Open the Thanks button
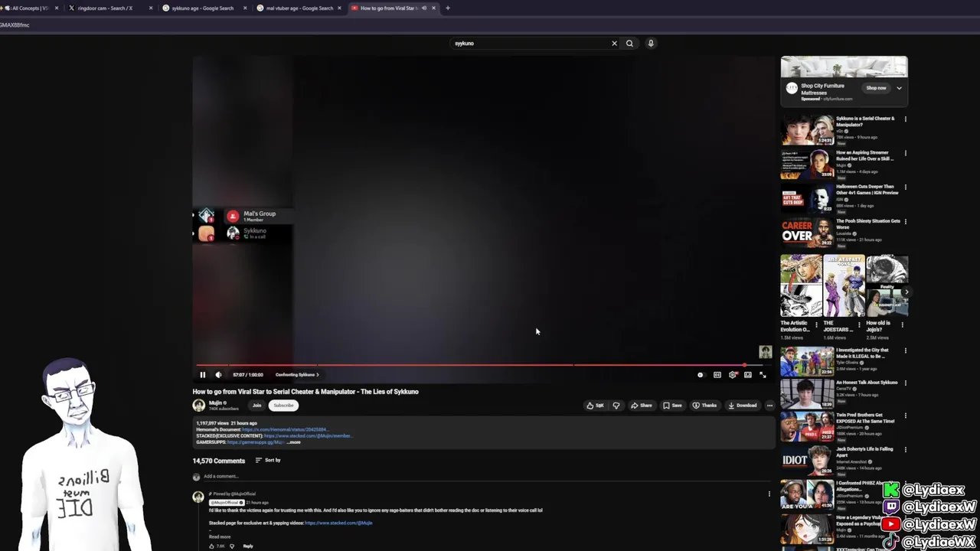The height and width of the screenshot is (551, 980). (704, 406)
